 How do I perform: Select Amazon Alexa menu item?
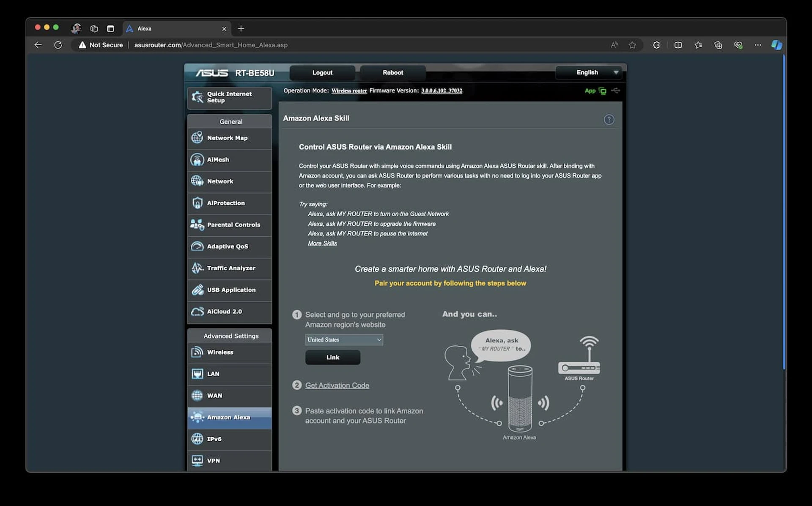coord(230,417)
